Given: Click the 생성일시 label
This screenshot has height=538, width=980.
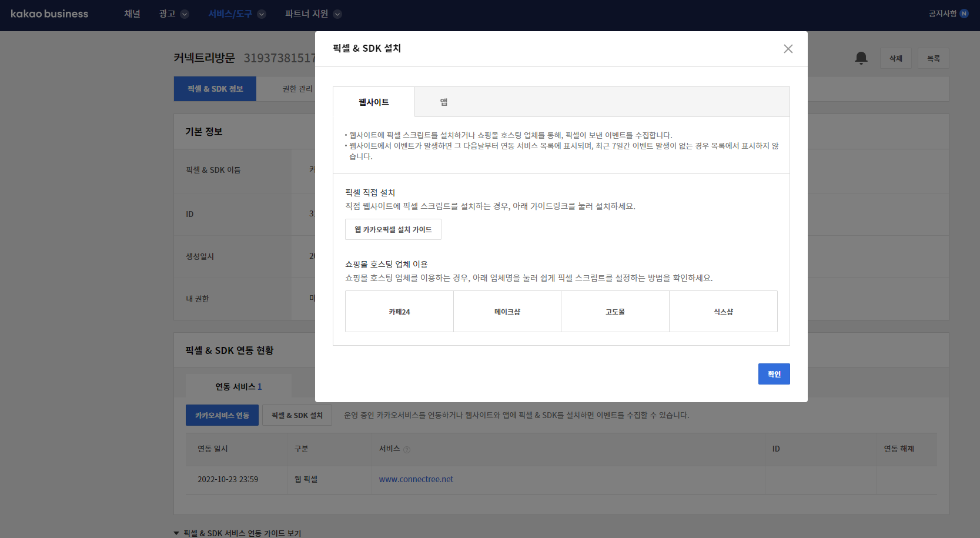Looking at the screenshot, I should (x=200, y=256).
